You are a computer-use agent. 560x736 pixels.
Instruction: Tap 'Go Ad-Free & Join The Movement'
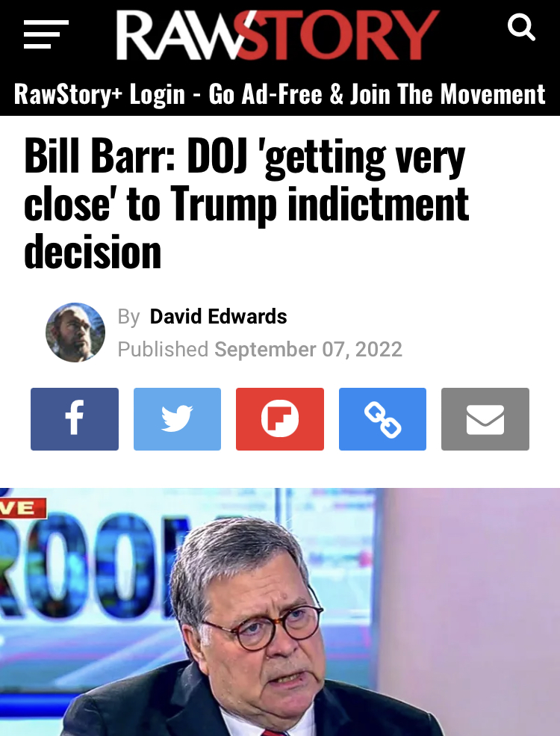[x=377, y=94]
